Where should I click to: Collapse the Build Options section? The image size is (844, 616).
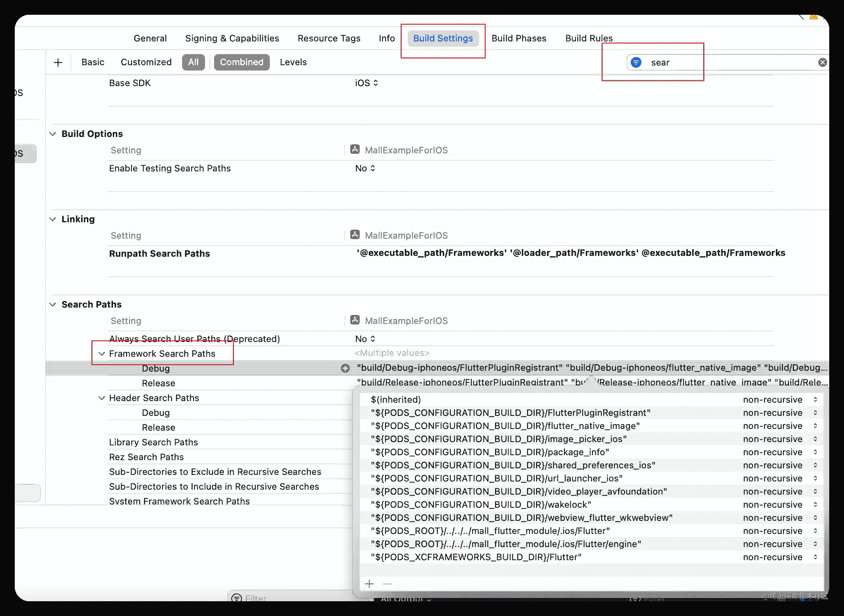(52, 134)
